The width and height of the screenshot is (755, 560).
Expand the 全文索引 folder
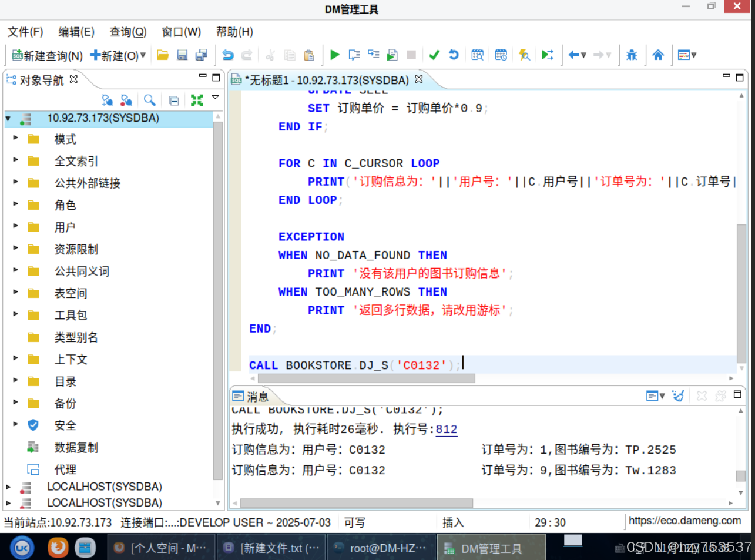16,160
